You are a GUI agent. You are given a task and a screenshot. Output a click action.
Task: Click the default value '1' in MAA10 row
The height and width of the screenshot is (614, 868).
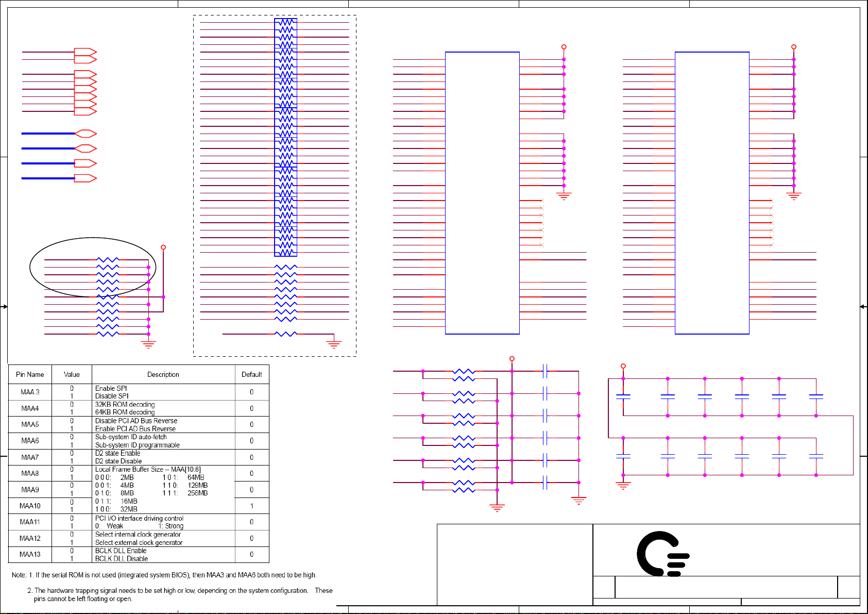(x=251, y=506)
